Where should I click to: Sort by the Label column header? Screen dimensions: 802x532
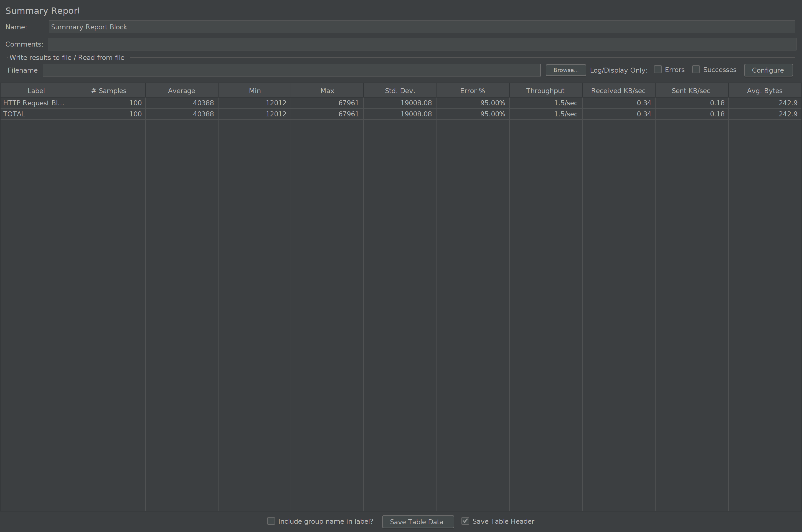pos(36,91)
